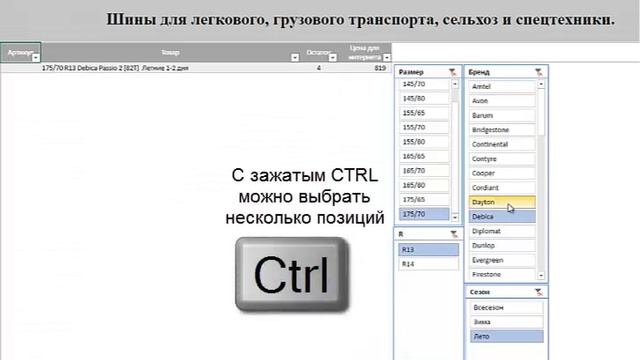Pick Cooper brand in Бренд slicer

tap(502, 173)
